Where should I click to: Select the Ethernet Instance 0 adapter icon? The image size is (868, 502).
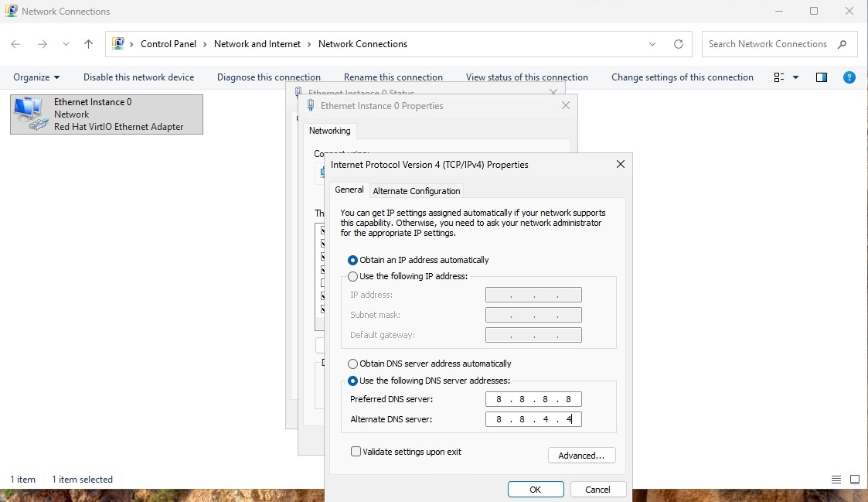click(29, 113)
